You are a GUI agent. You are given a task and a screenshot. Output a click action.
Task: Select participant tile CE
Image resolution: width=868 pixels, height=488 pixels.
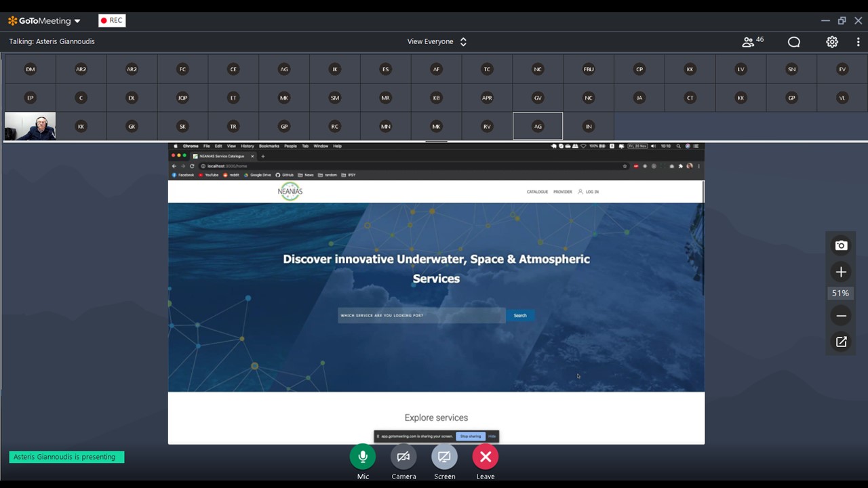(233, 69)
